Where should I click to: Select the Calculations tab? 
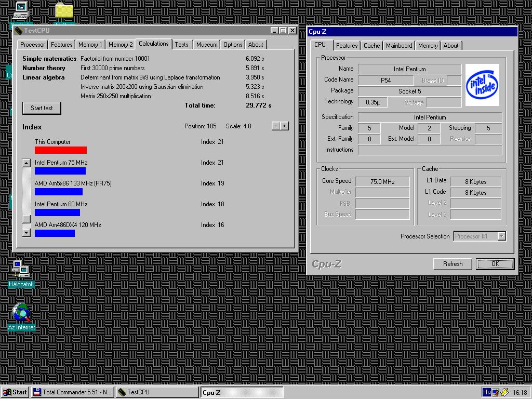click(x=153, y=44)
